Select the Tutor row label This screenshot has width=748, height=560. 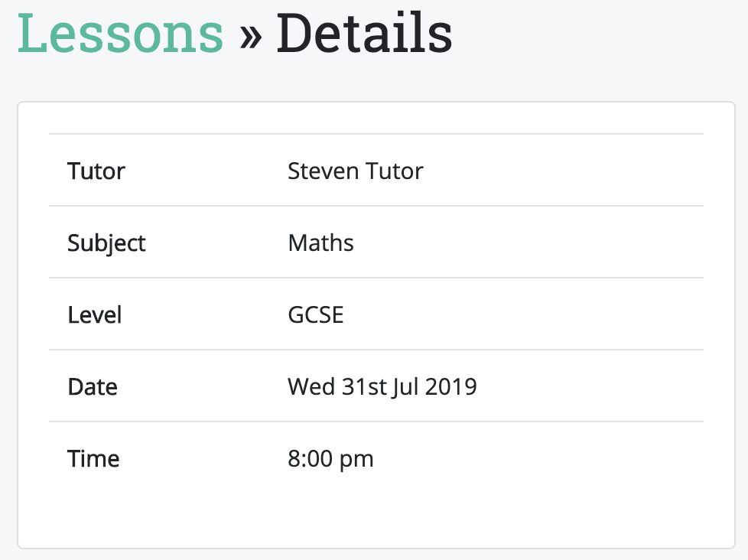[x=96, y=171]
